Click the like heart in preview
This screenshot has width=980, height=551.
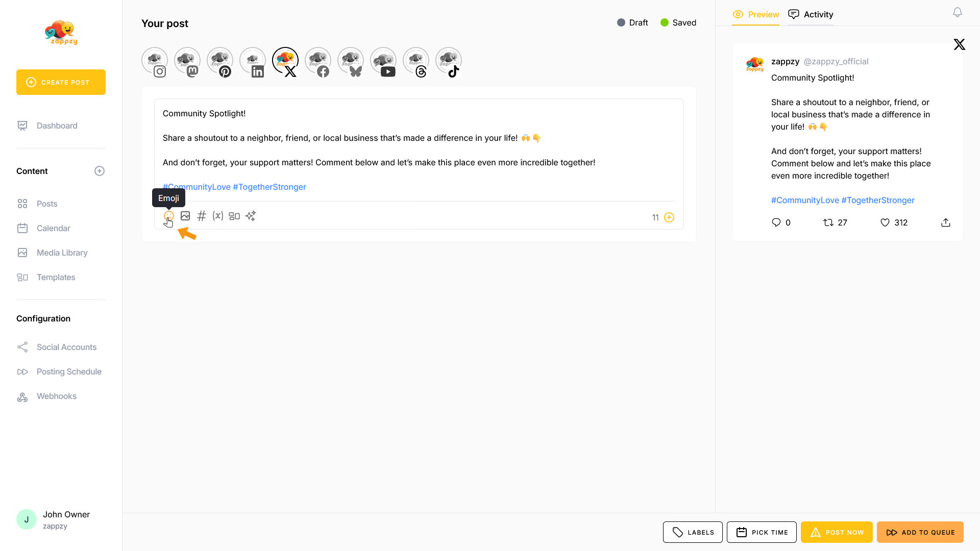(x=885, y=222)
